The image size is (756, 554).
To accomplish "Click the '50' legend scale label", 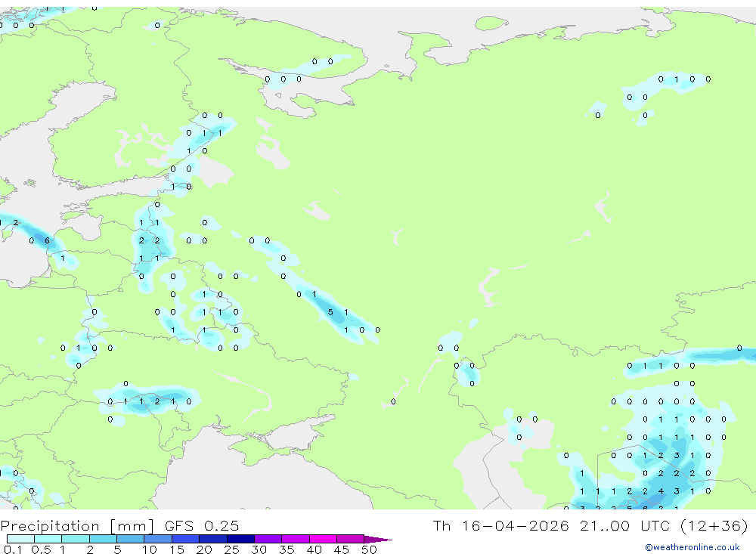I will coord(369,549).
